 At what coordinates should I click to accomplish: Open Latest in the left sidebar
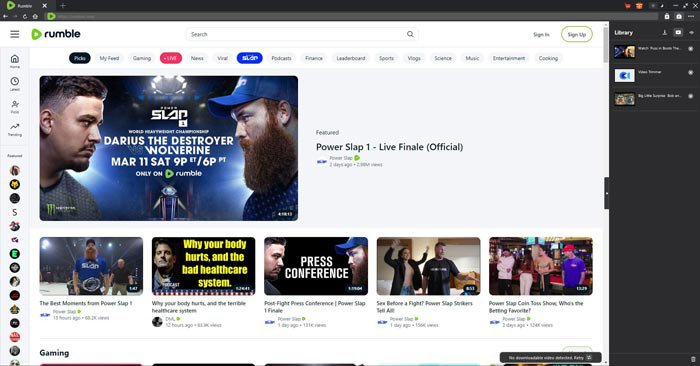pyautogui.click(x=15, y=84)
